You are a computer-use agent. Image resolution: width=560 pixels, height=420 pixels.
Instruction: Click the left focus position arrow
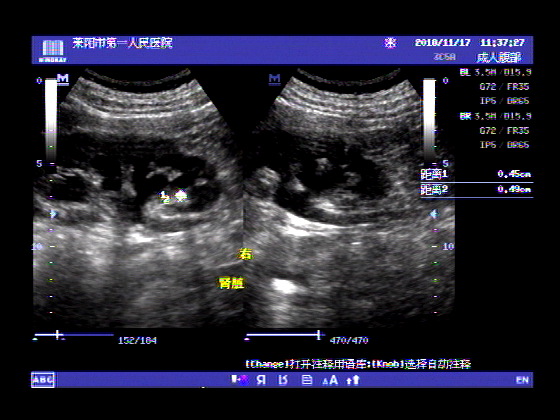click(54, 214)
